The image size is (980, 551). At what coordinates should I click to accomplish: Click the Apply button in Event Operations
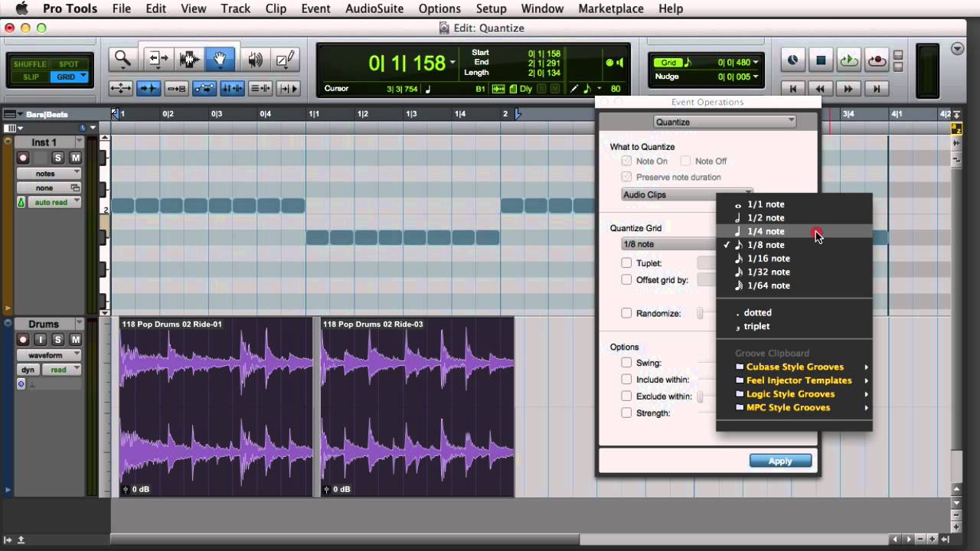point(780,461)
